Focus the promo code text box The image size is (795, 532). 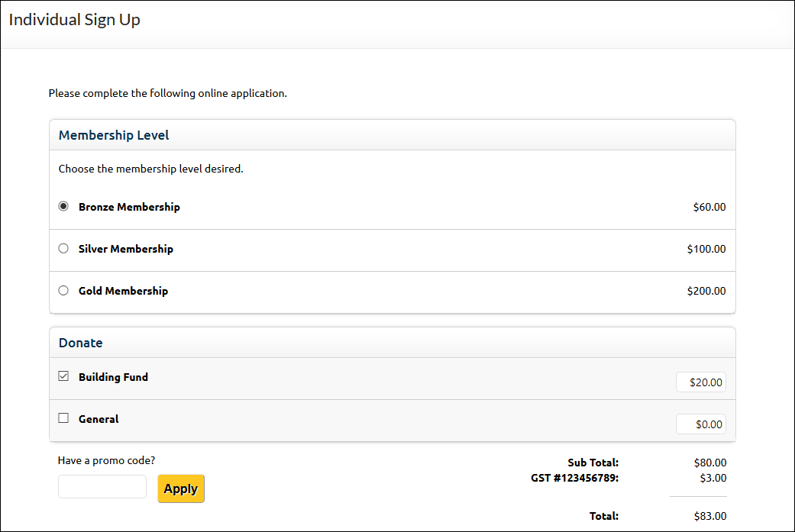tap(102, 487)
